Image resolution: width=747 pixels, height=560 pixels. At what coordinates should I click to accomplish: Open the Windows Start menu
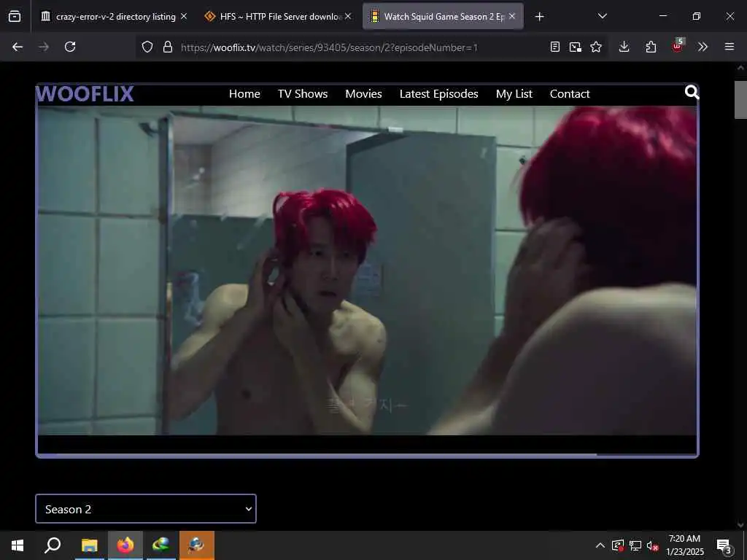click(18, 545)
